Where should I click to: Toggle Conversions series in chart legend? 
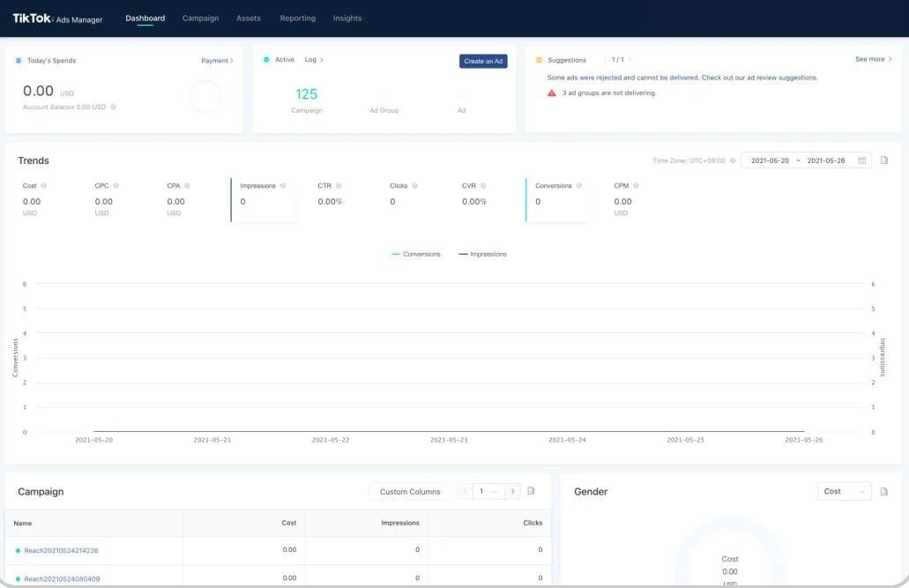click(x=416, y=254)
